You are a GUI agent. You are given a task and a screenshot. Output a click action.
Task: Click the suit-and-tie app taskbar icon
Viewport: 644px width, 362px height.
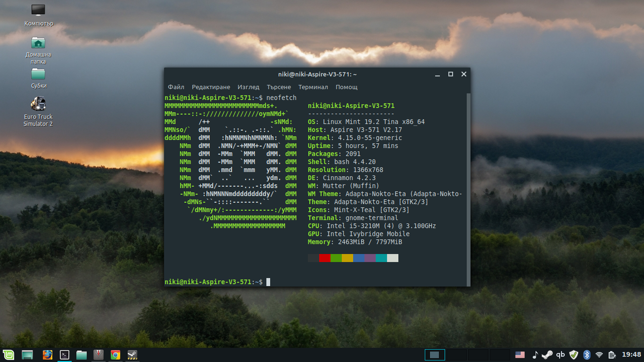(x=99, y=355)
